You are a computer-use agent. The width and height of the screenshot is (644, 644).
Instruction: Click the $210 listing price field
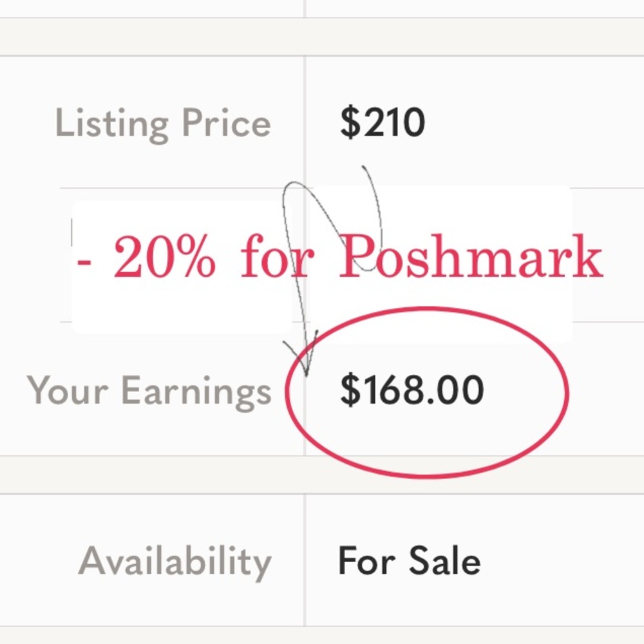click(383, 122)
